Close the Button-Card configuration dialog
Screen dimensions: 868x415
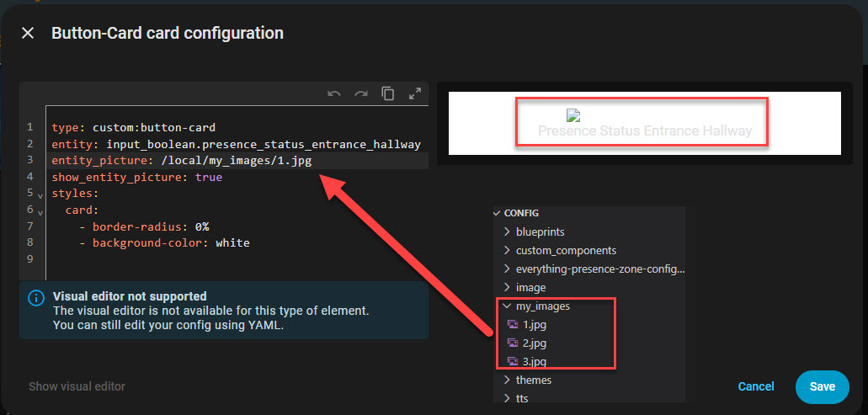[x=28, y=34]
